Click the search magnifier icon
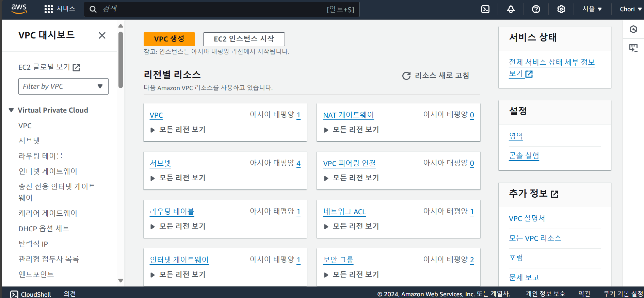Image resolution: width=644 pixels, height=298 pixels. (93, 9)
